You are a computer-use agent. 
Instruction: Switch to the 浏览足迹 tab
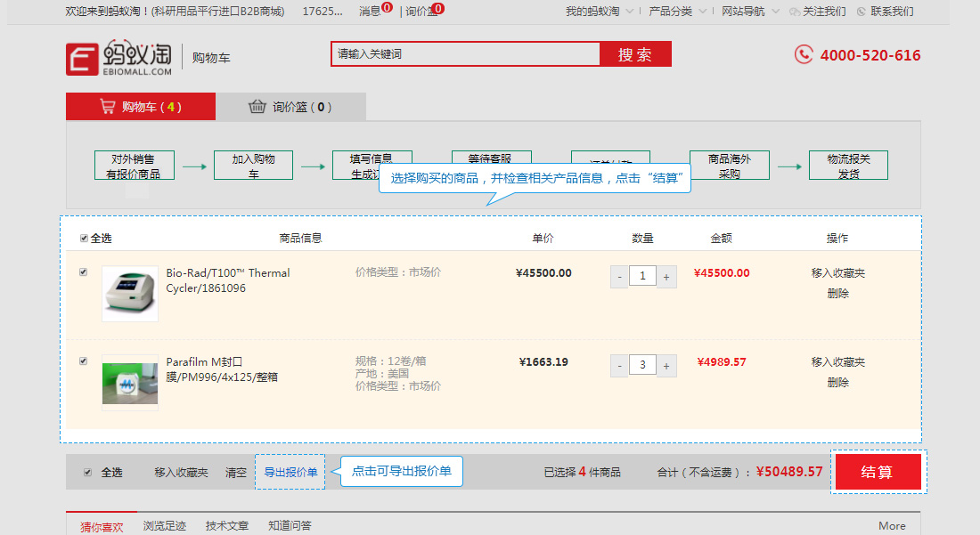[x=165, y=525]
